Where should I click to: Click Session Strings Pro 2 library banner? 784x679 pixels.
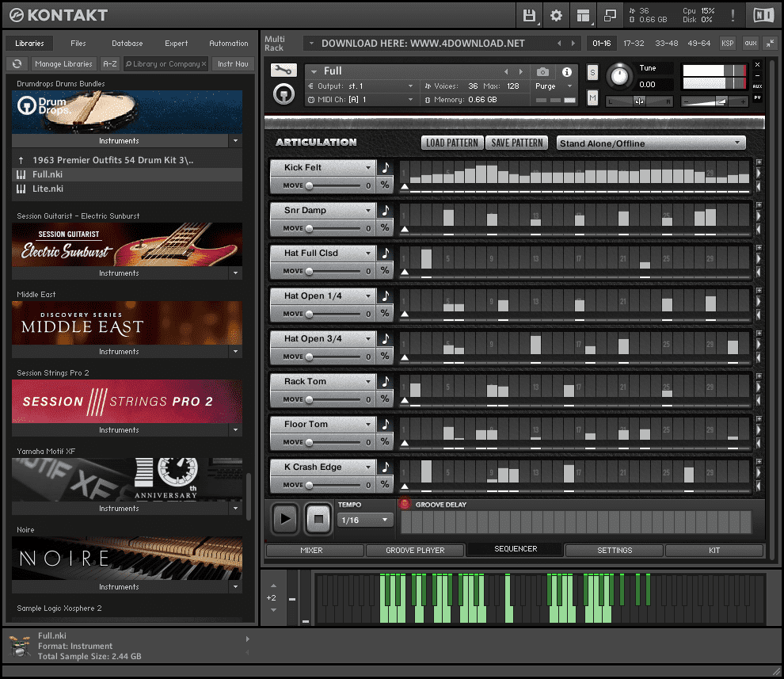point(127,401)
